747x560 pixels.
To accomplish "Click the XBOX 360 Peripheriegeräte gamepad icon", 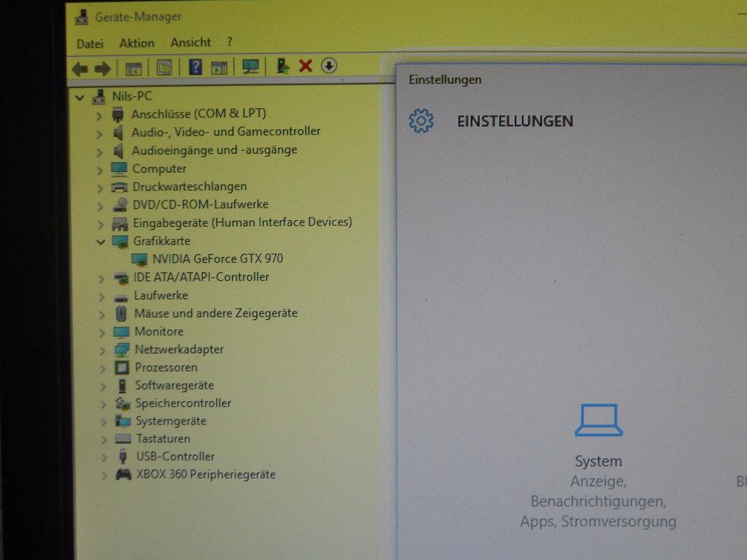I will (123, 474).
